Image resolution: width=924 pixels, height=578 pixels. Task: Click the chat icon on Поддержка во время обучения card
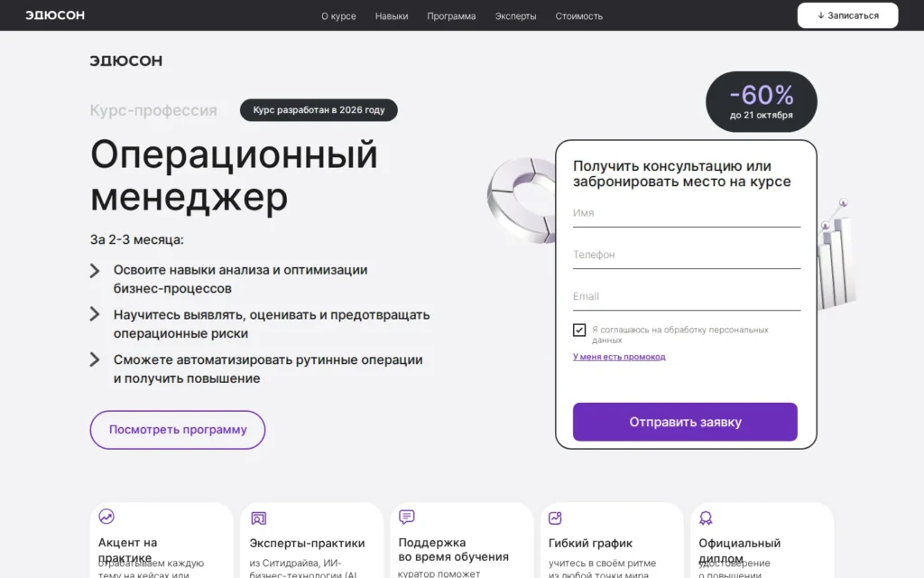click(407, 517)
